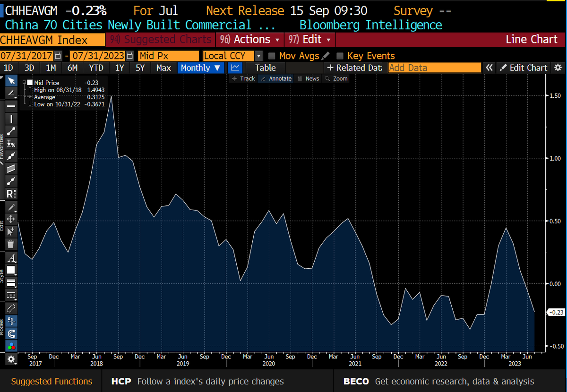Screen dimensions: 567x392
Task: Select the dotted lasso mode tool
Action: pyautogui.click(x=11, y=308)
